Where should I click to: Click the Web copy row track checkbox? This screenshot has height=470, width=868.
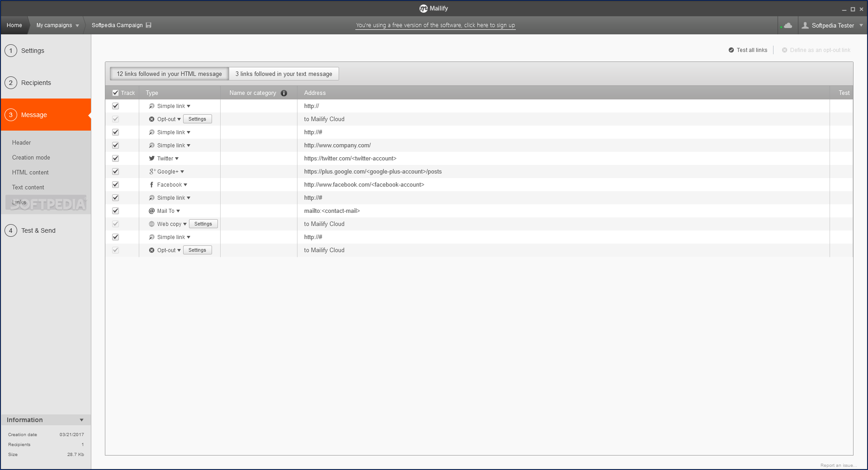[x=115, y=224]
